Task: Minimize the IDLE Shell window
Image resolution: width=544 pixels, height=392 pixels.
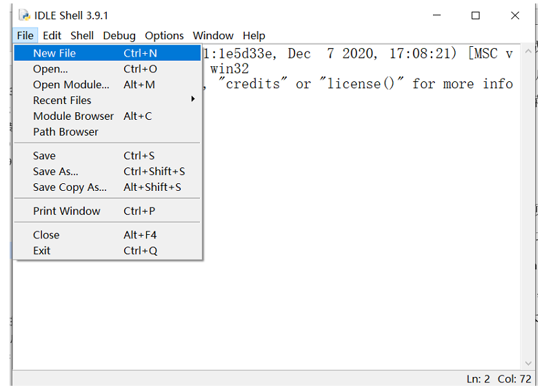Action: [436, 15]
